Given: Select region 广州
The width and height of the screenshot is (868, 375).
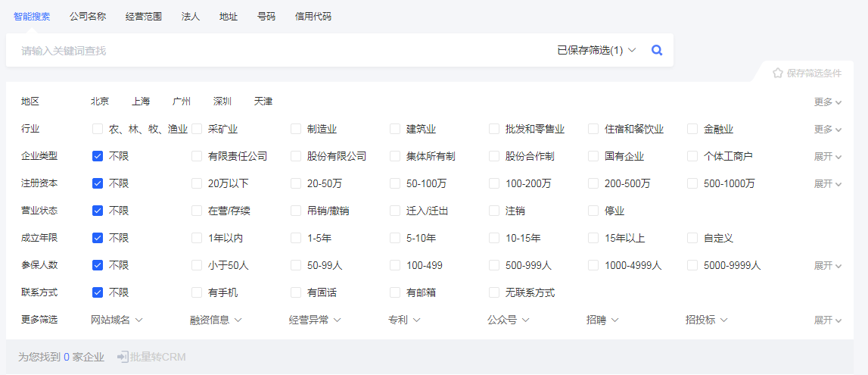Looking at the screenshot, I should coord(182,102).
